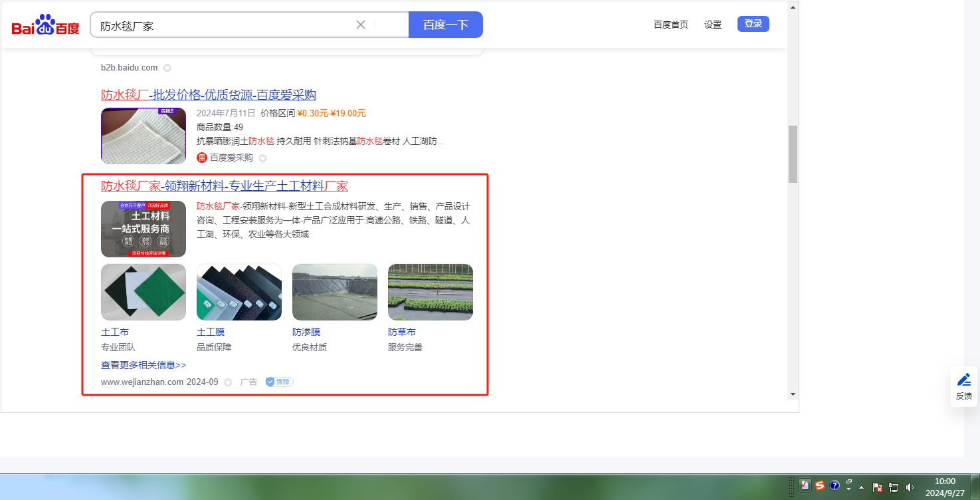The height and width of the screenshot is (500, 980).
Task: Open the 防草布 text link
Action: point(402,332)
